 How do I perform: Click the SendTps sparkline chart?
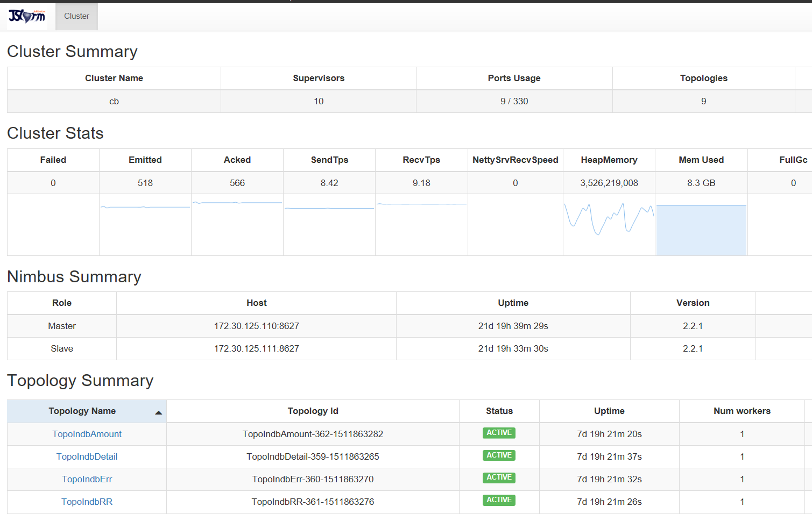tap(329, 208)
